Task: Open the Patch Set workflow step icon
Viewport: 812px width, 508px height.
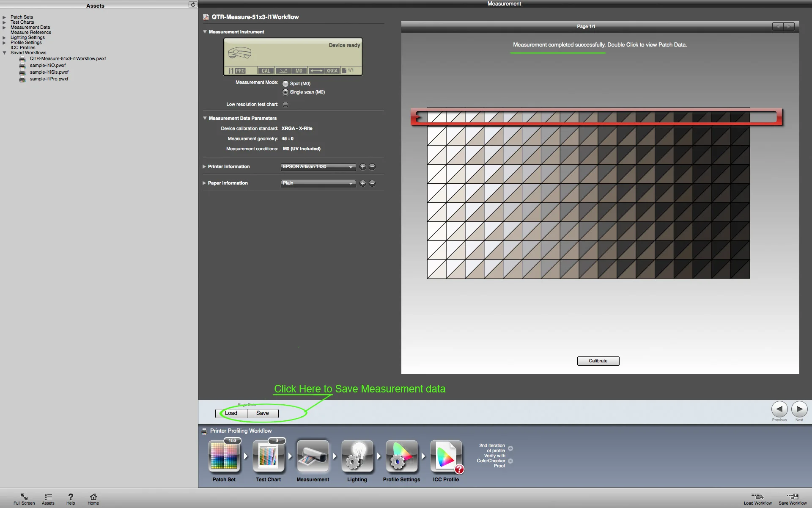Action: [x=224, y=456]
